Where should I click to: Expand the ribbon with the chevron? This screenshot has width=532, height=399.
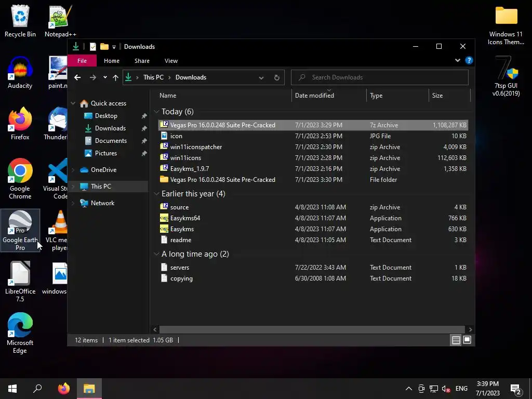tap(457, 60)
